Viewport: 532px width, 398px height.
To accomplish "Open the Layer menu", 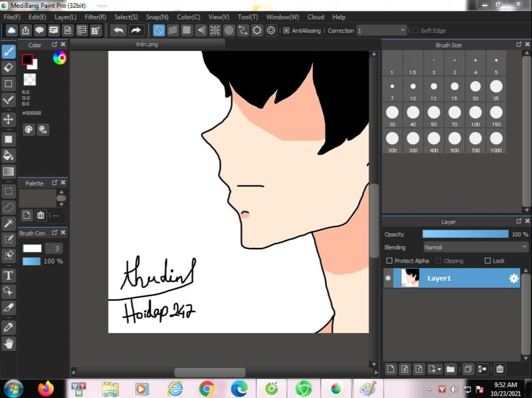I will pos(65,17).
